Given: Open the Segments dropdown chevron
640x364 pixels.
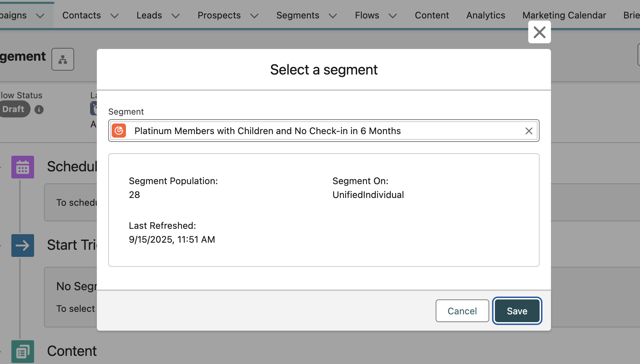Looking at the screenshot, I should (333, 16).
